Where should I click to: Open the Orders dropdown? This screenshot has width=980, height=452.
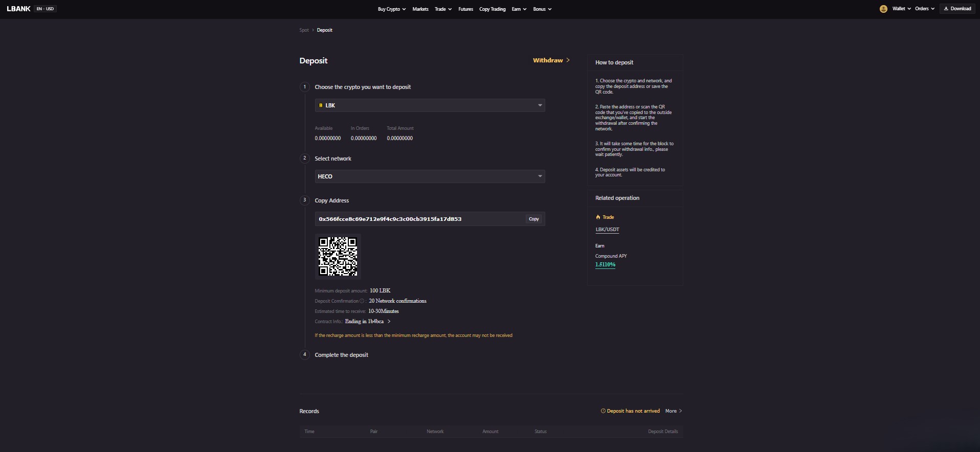pos(925,9)
